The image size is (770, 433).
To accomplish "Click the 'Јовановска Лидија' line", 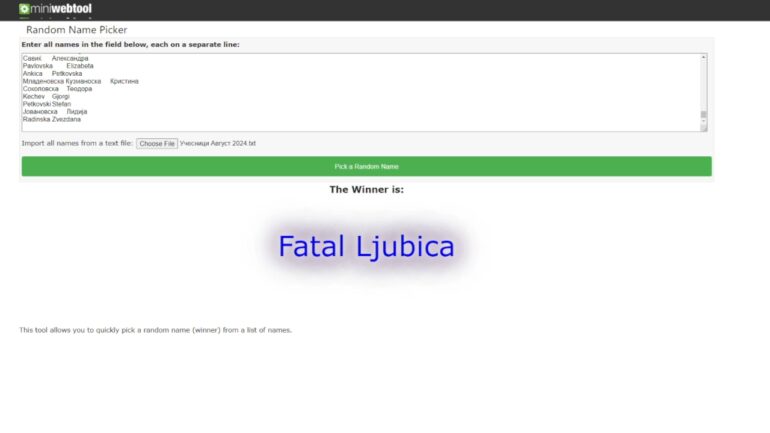I will pos(55,112).
